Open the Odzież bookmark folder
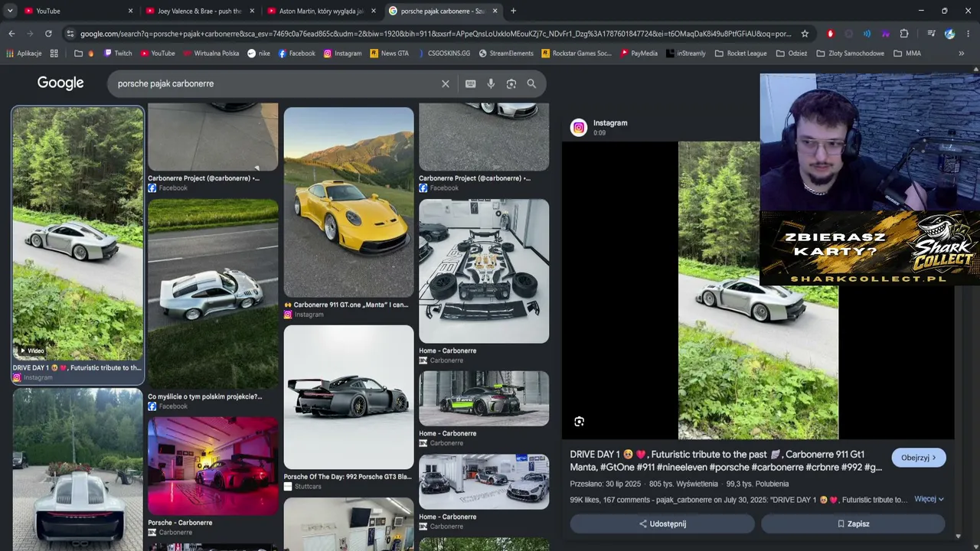 coord(792,54)
